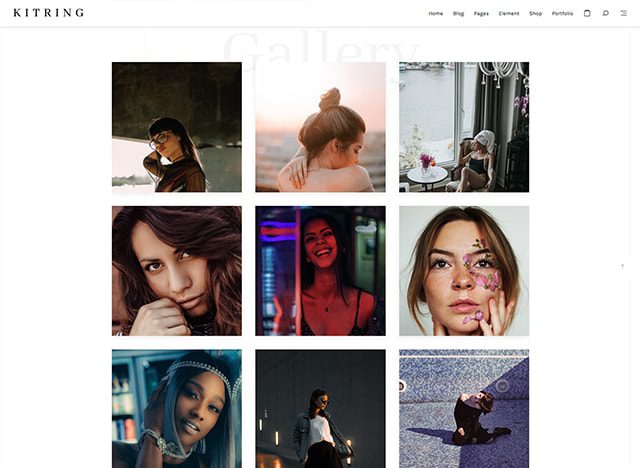Expand the Element menu
This screenshot has height=468, width=640.
point(509,13)
